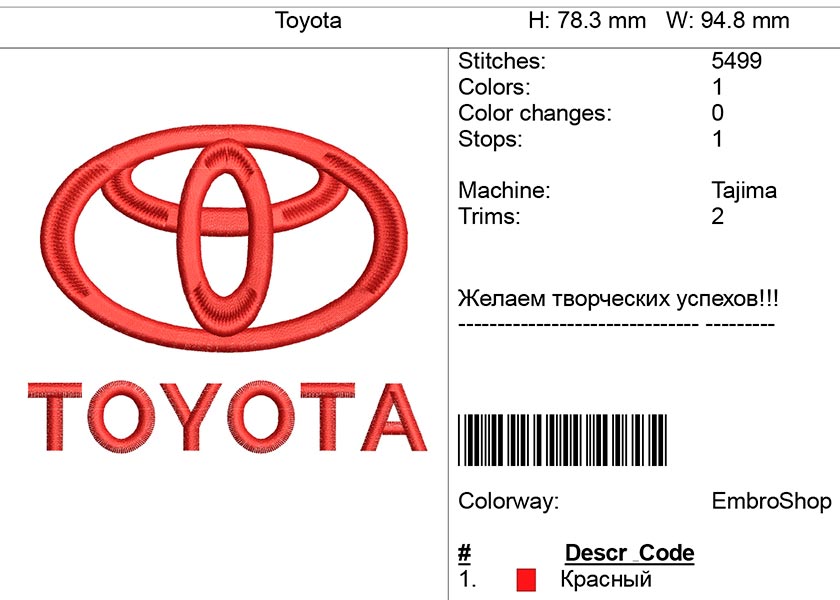The height and width of the screenshot is (600, 840).
Task: Select the Trims label
Action: (489, 216)
